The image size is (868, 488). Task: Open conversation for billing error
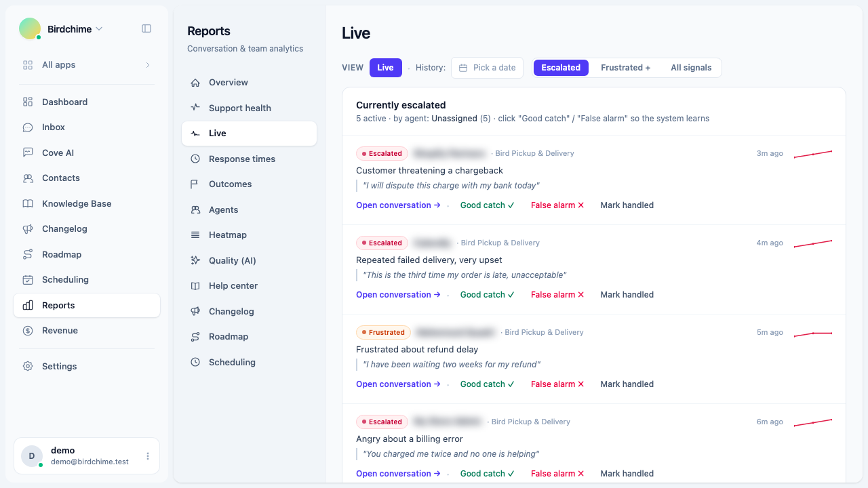[x=398, y=474]
